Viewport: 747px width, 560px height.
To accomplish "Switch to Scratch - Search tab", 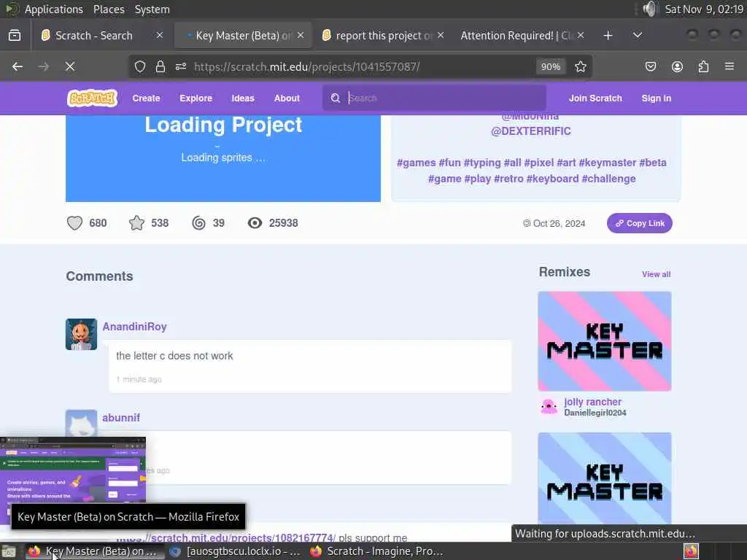I will 94,36.
